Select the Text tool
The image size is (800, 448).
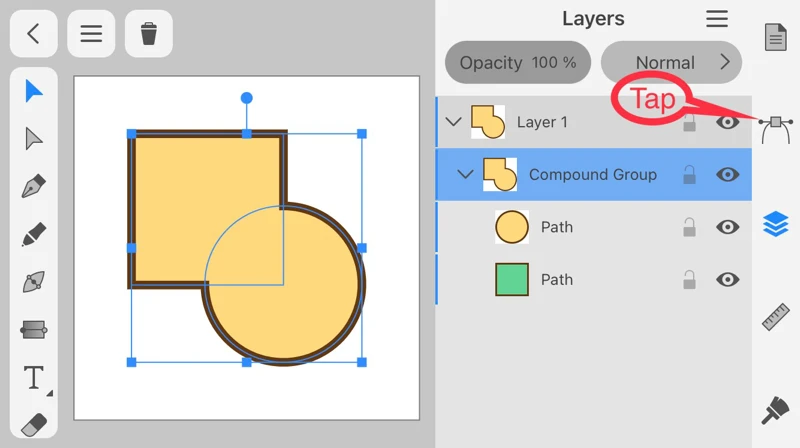pyautogui.click(x=34, y=378)
